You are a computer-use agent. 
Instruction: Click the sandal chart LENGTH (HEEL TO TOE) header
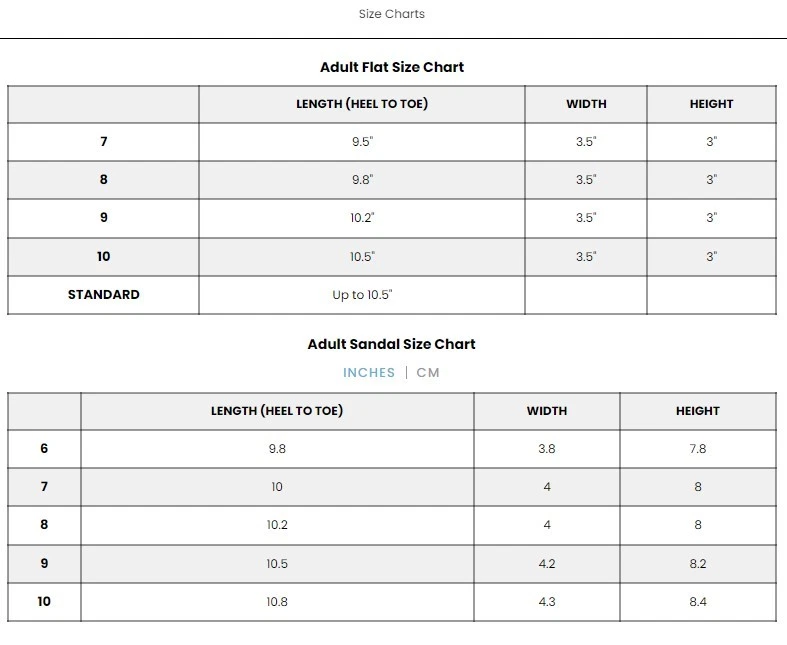[x=277, y=411]
